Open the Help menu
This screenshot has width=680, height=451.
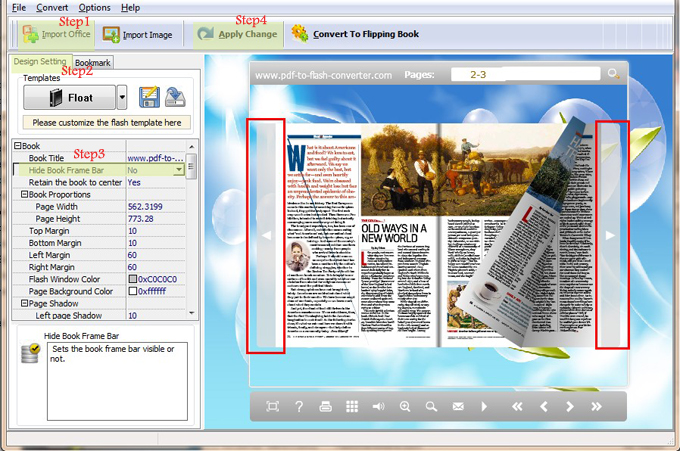pos(130,7)
